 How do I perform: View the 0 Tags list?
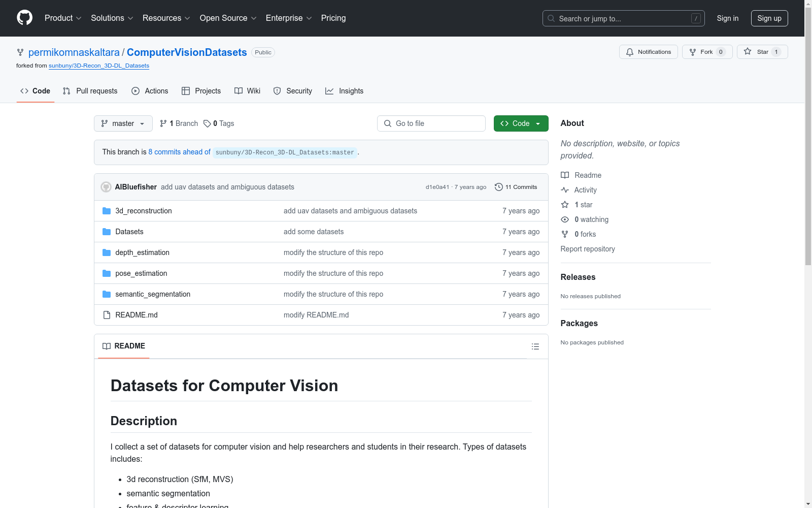click(x=219, y=123)
